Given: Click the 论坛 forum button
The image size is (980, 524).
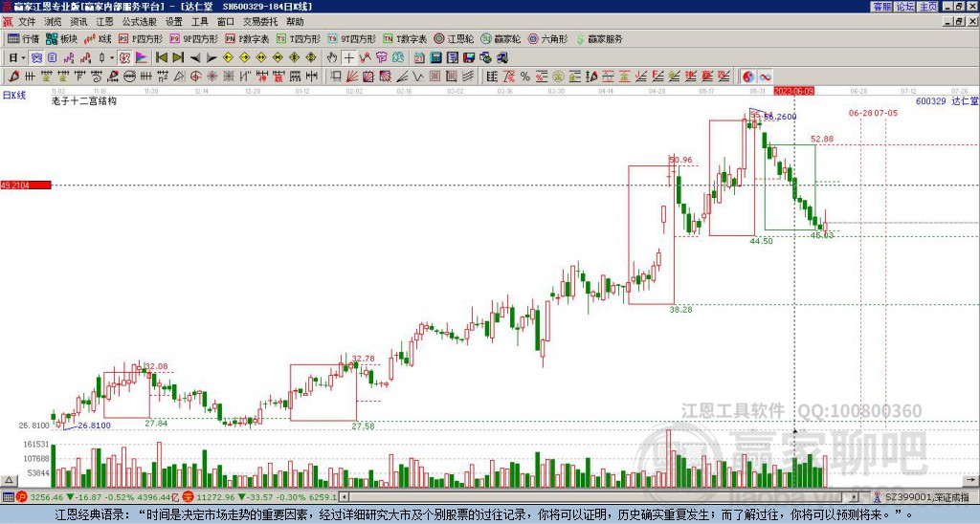Looking at the screenshot, I should tap(904, 7).
